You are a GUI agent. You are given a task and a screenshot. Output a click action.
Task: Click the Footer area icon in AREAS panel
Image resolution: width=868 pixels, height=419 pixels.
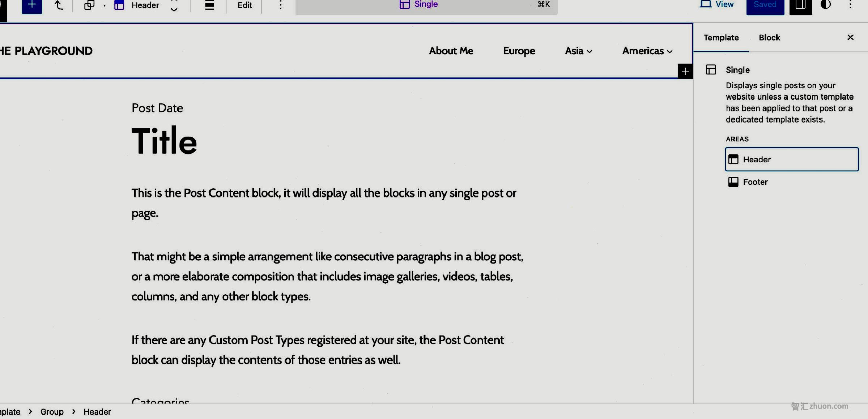tap(733, 181)
